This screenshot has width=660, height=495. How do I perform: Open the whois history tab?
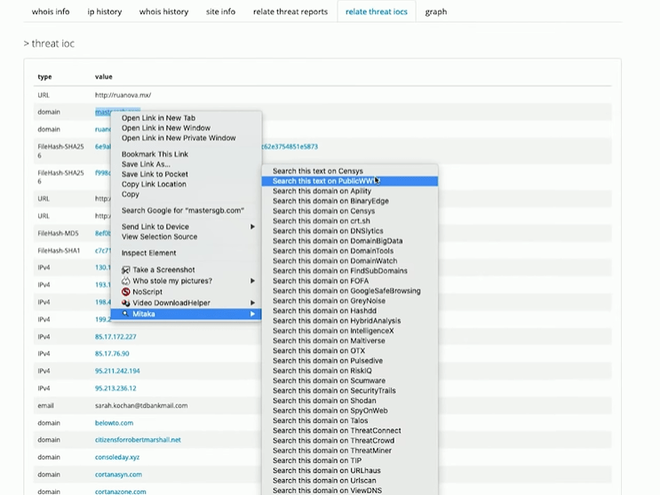point(164,12)
